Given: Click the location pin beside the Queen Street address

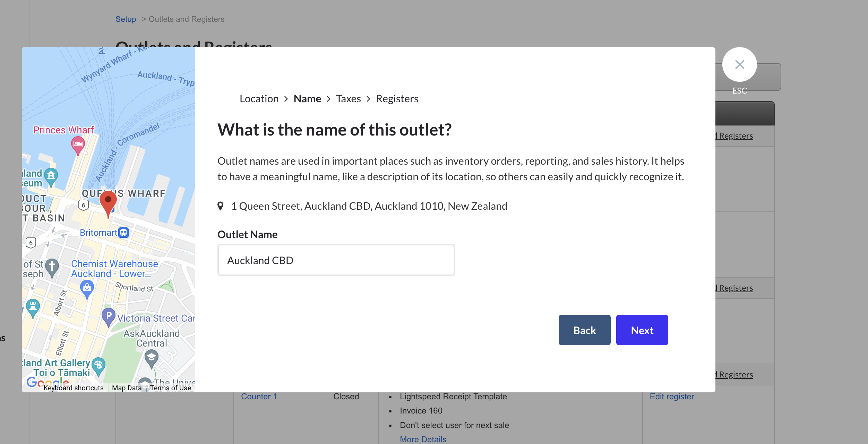Looking at the screenshot, I should 221,206.
